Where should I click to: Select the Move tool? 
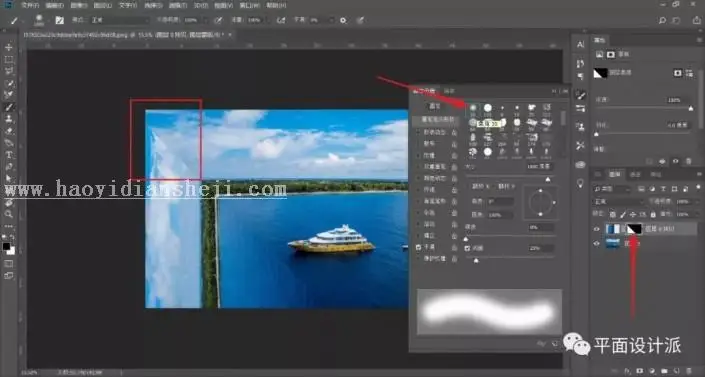tap(9, 47)
